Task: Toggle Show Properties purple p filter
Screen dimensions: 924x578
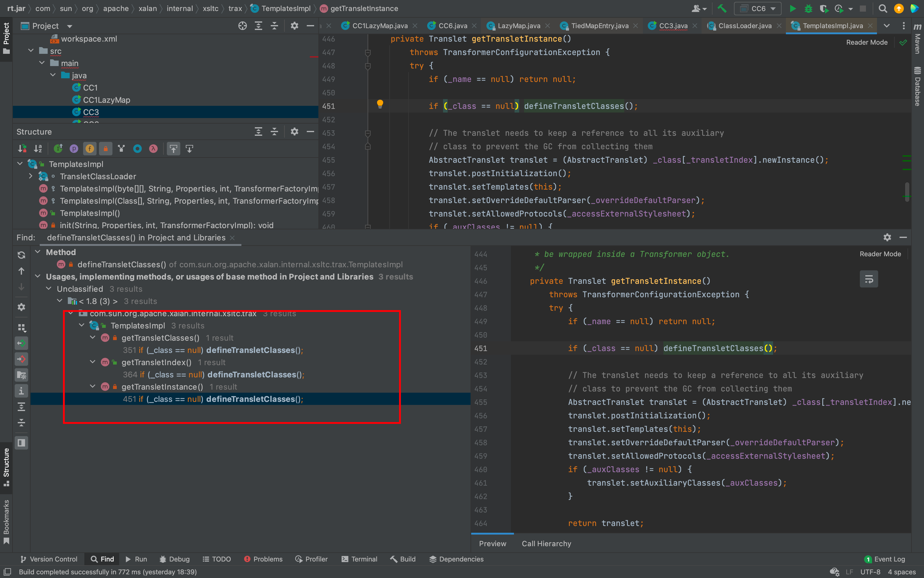Action: click(74, 149)
